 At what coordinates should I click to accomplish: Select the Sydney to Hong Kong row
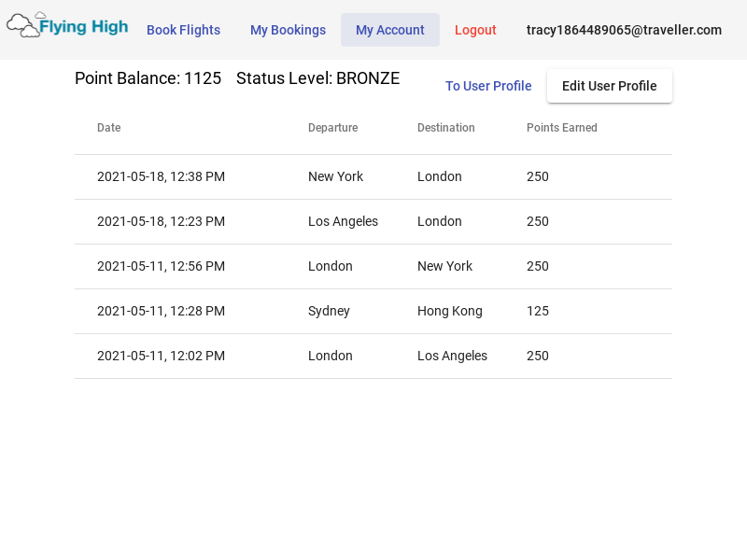pyautogui.click(x=373, y=311)
